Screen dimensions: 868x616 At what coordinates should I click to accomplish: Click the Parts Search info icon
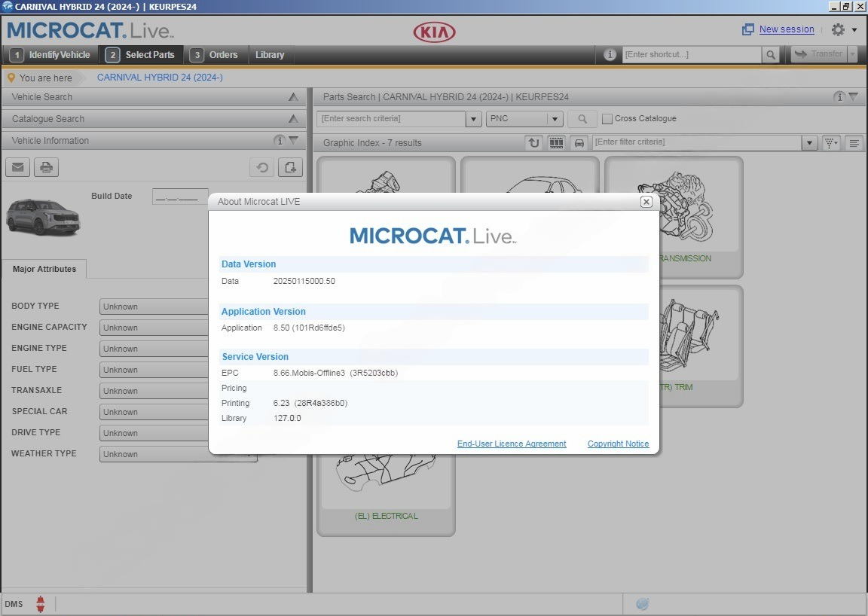[x=839, y=97]
